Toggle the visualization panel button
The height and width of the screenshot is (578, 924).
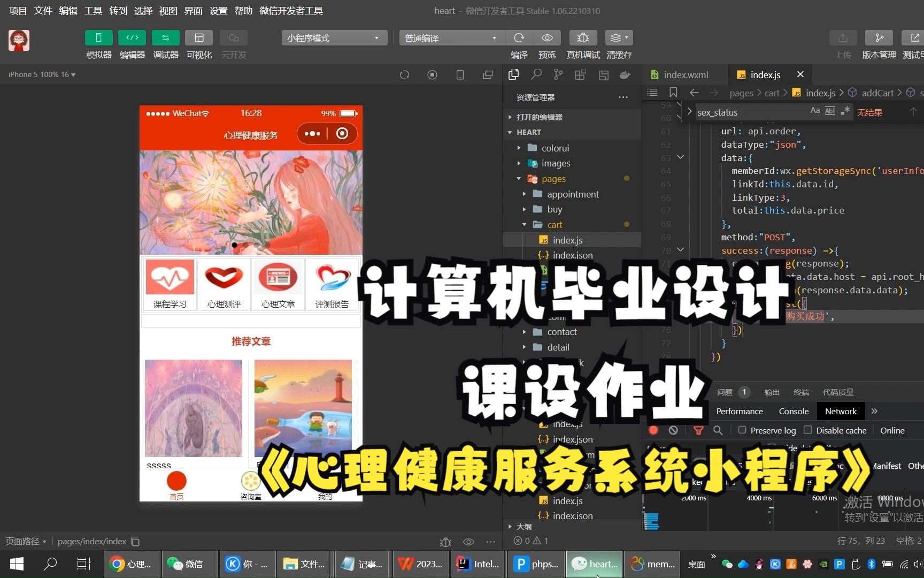pyautogui.click(x=199, y=37)
